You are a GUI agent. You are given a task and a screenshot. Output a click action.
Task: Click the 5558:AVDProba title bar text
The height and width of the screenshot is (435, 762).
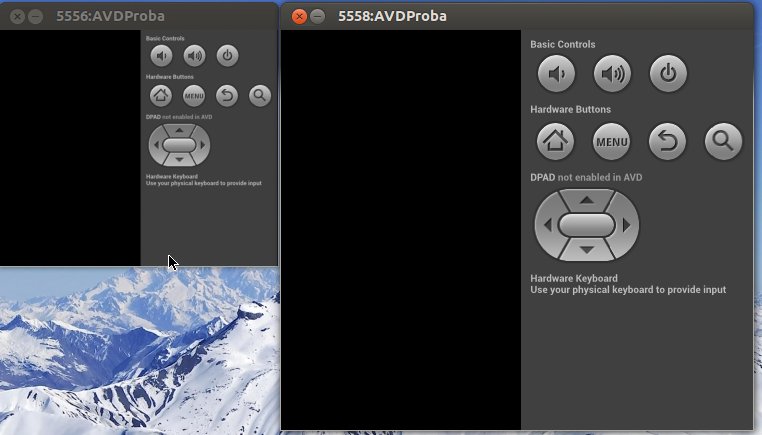pos(392,16)
